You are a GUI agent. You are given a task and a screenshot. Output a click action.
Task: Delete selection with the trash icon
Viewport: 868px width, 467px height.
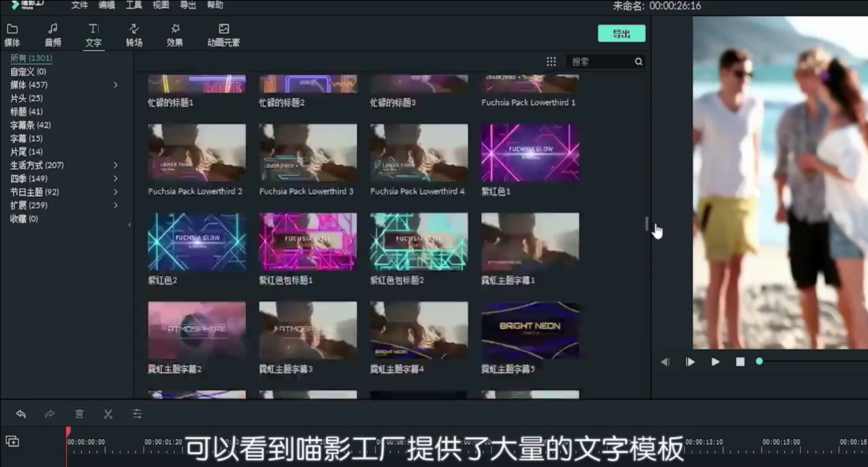point(79,414)
